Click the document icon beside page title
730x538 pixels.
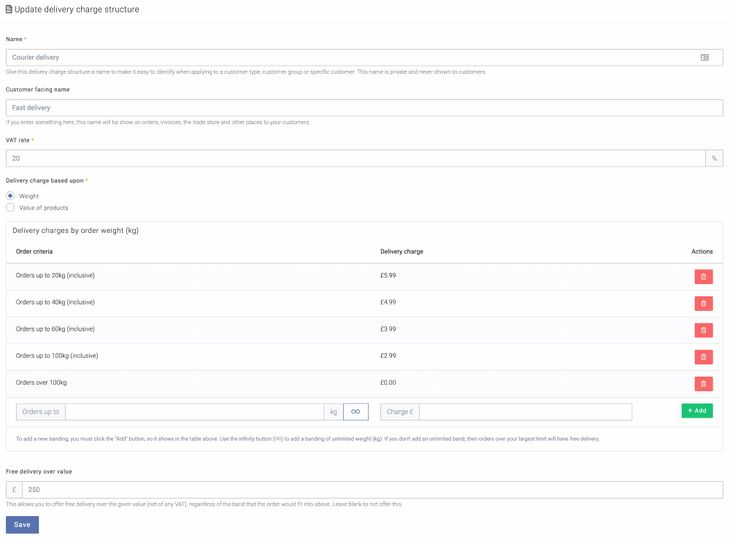pos(9,9)
